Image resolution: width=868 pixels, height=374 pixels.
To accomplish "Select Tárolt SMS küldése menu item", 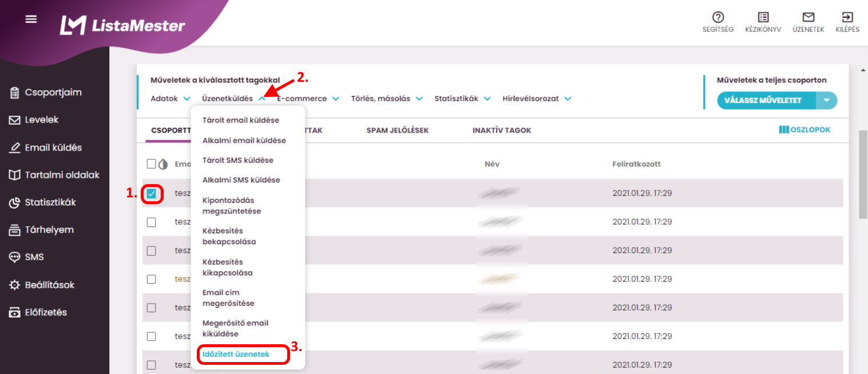I will pyautogui.click(x=238, y=160).
